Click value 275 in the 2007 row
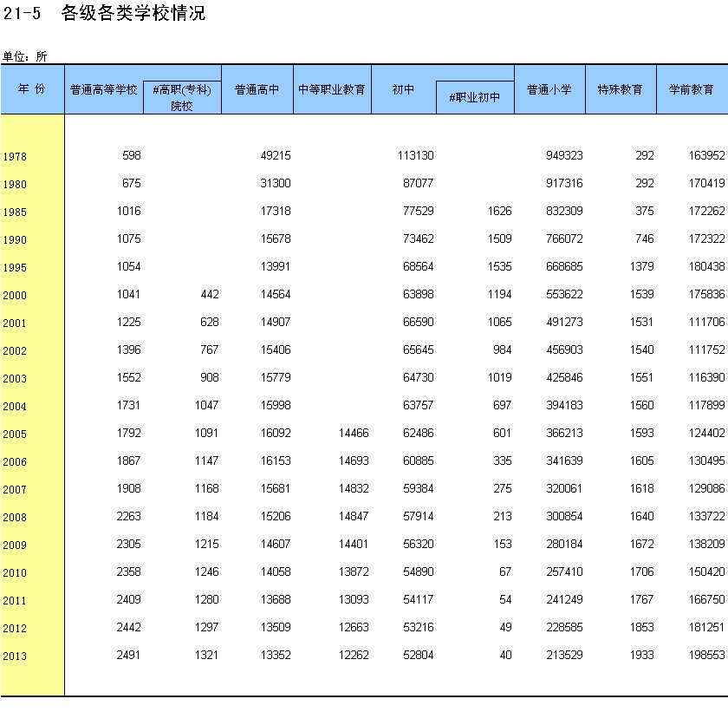This screenshot has height=725, width=728. tap(503, 488)
